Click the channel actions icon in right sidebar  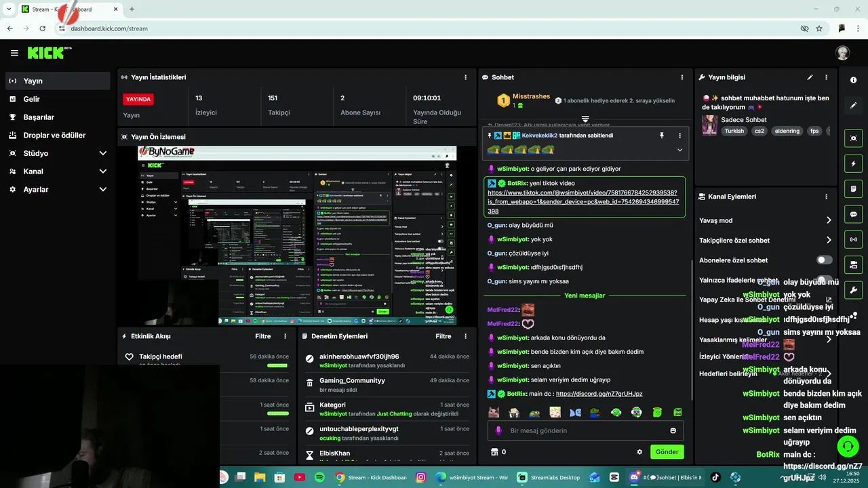(853, 264)
